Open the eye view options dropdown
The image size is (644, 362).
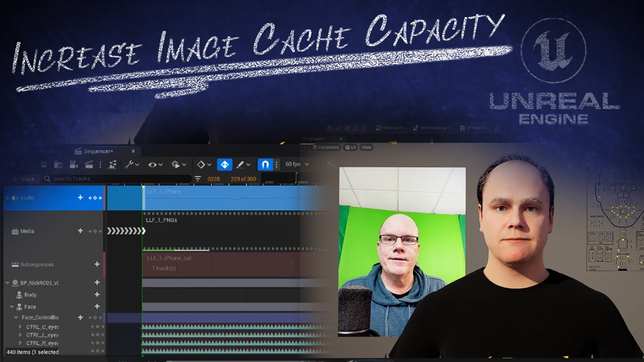(155, 164)
